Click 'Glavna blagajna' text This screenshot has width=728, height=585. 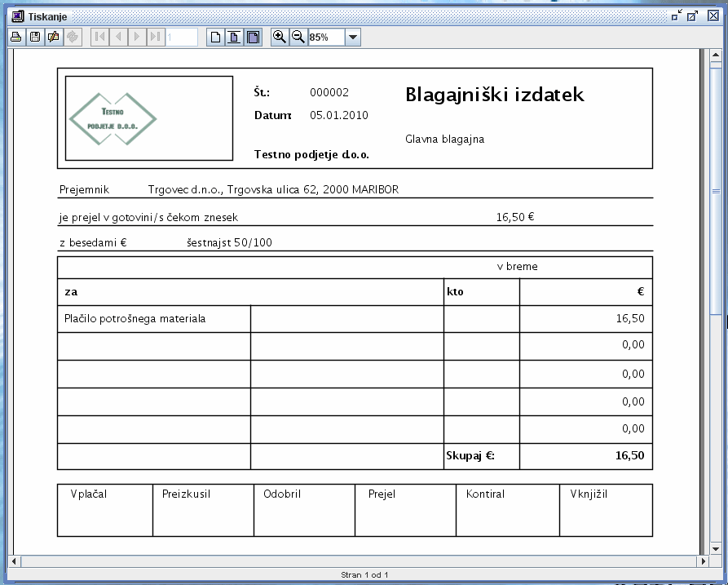(x=445, y=139)
